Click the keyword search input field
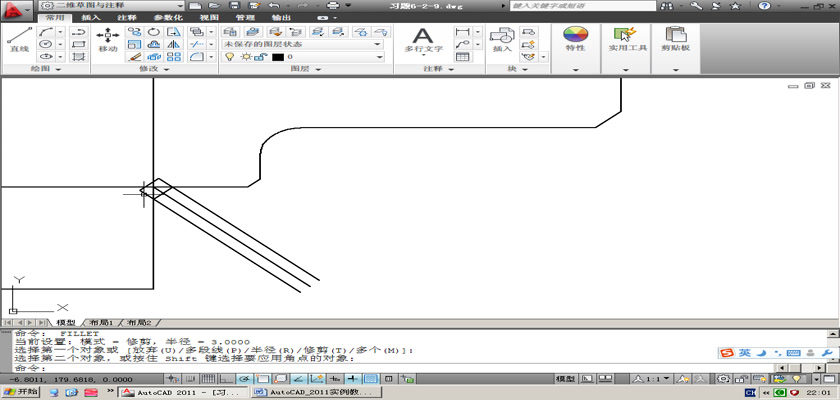This screenshot has height=400, width=840. [582, 6]
